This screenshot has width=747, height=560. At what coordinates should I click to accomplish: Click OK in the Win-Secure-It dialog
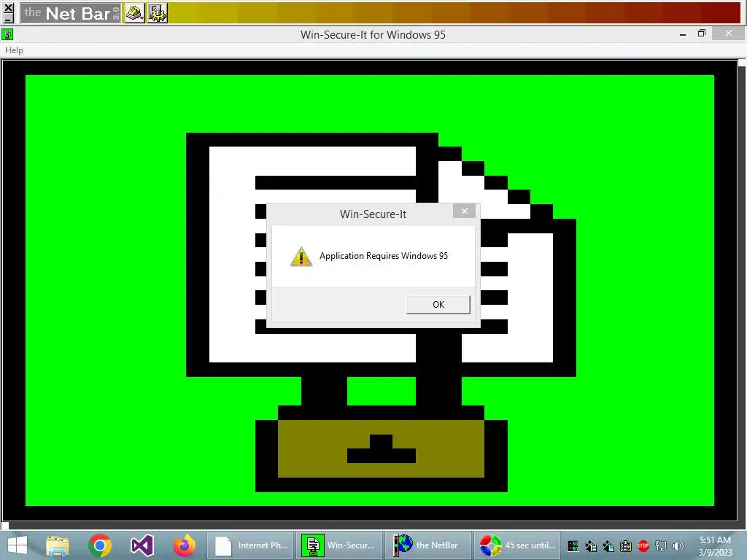point(438,304)
